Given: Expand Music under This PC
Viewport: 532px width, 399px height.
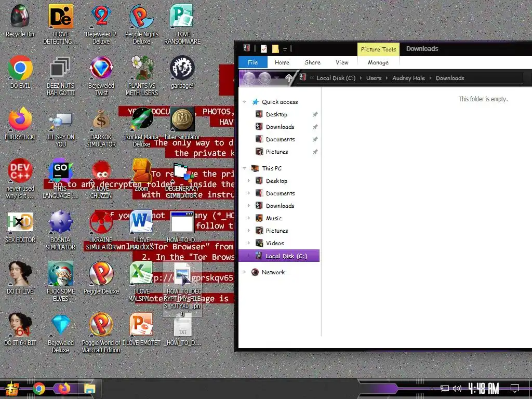Looking at the screenshot, I should tap(249, 218).
